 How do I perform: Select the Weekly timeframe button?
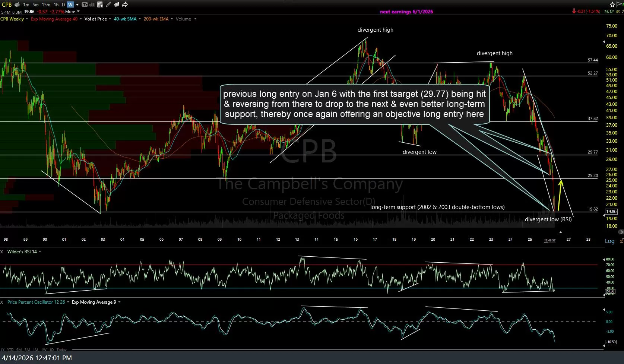70,4
